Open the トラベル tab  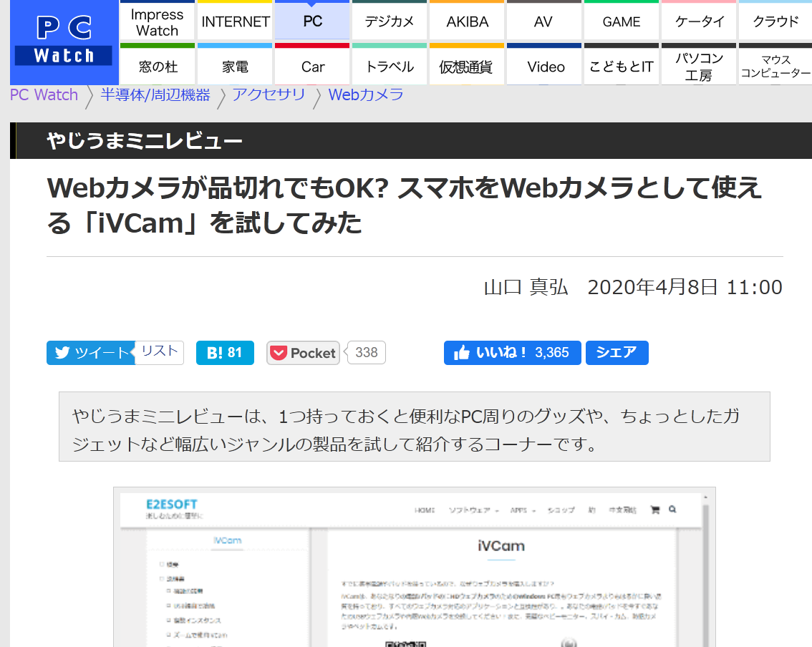click(390, 64)
